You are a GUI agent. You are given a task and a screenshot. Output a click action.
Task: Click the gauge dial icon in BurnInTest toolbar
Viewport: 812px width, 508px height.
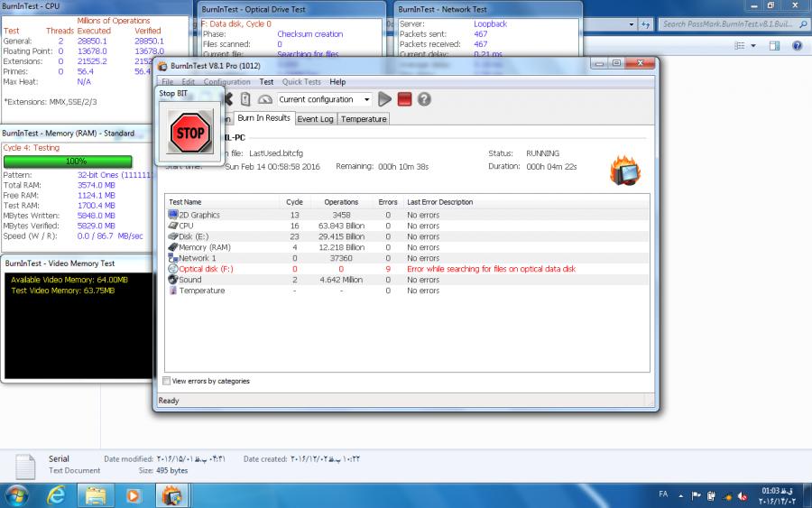[264, 99]
